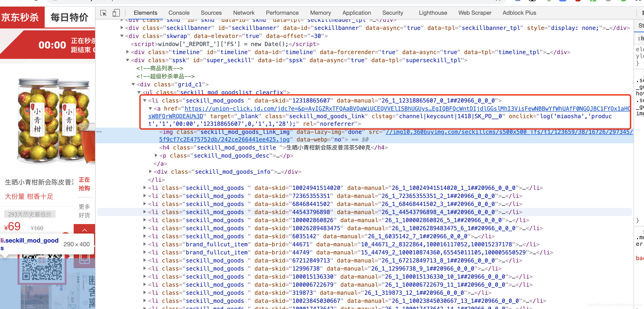Expand the timeline div node

click(x=128, y=52)
